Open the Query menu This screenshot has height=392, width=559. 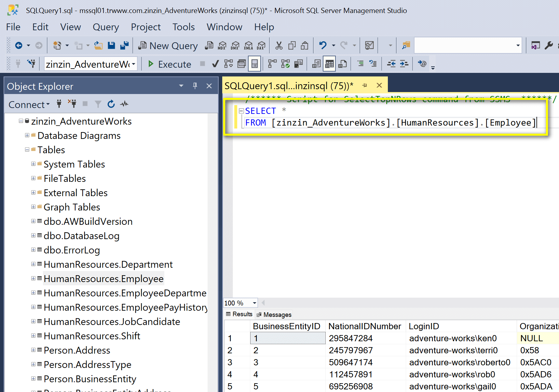pyautogui.click(x=106, y=27)
